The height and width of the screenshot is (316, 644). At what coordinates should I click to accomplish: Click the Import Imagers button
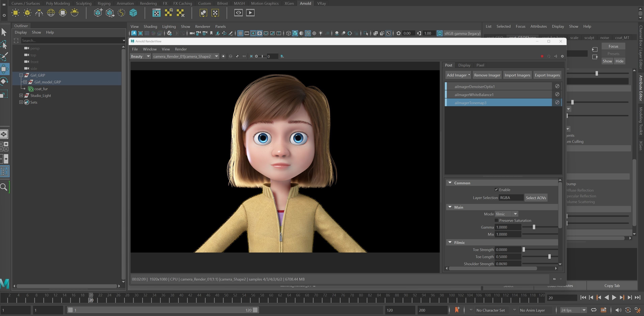coord(517,75)
